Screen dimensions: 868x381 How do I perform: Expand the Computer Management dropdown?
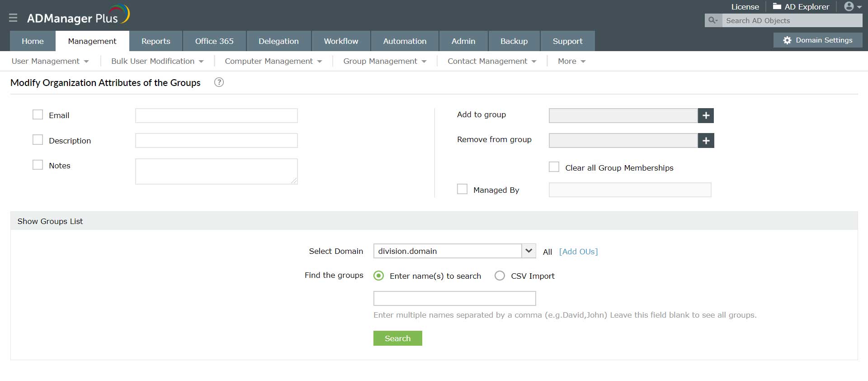point(274,61)
